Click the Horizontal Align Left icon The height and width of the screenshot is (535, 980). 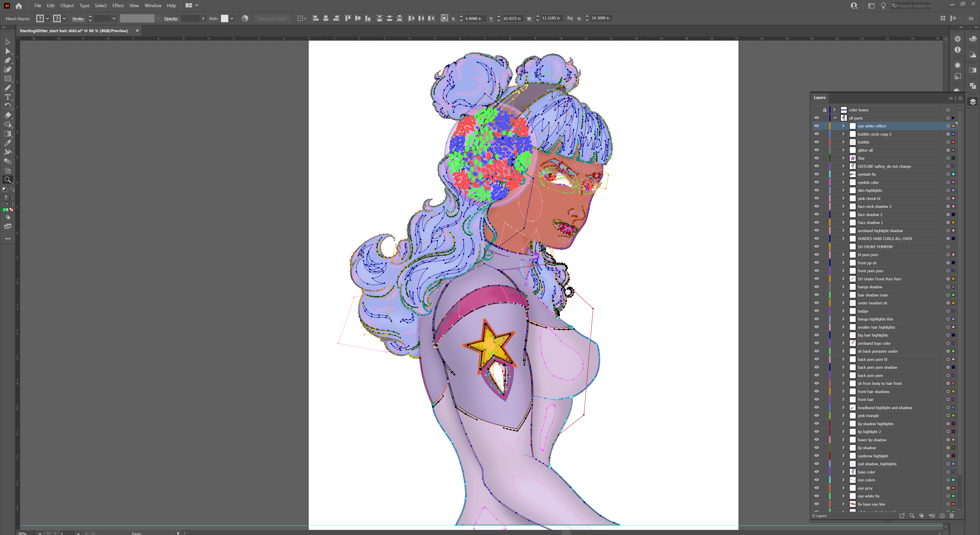(315, 18)
